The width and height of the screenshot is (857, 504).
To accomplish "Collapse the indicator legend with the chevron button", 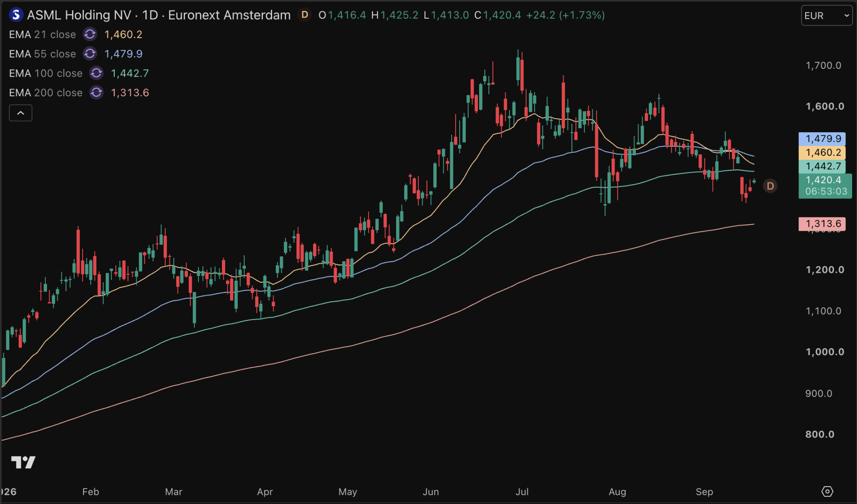I will click(x=20, y=113).
